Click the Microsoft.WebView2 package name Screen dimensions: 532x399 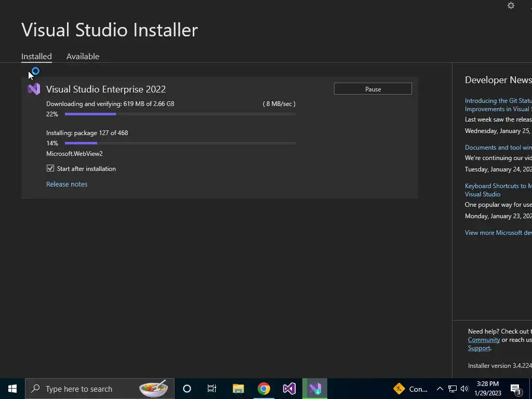74,154
